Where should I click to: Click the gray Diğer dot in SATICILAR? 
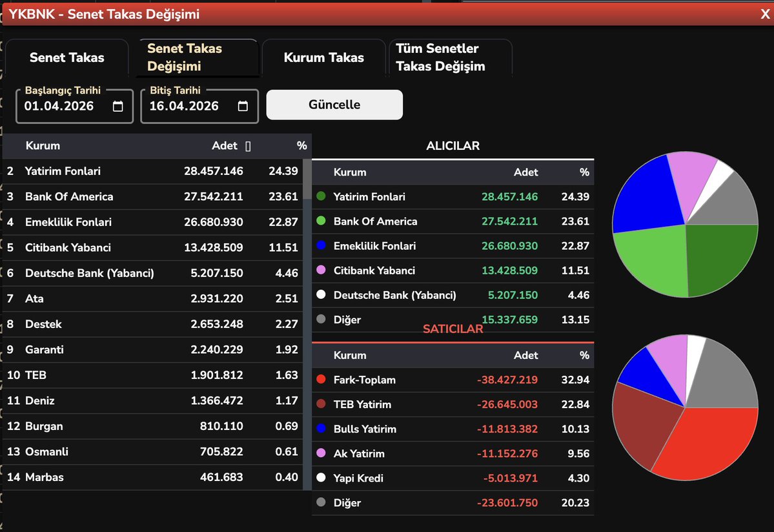click(321, 502)
